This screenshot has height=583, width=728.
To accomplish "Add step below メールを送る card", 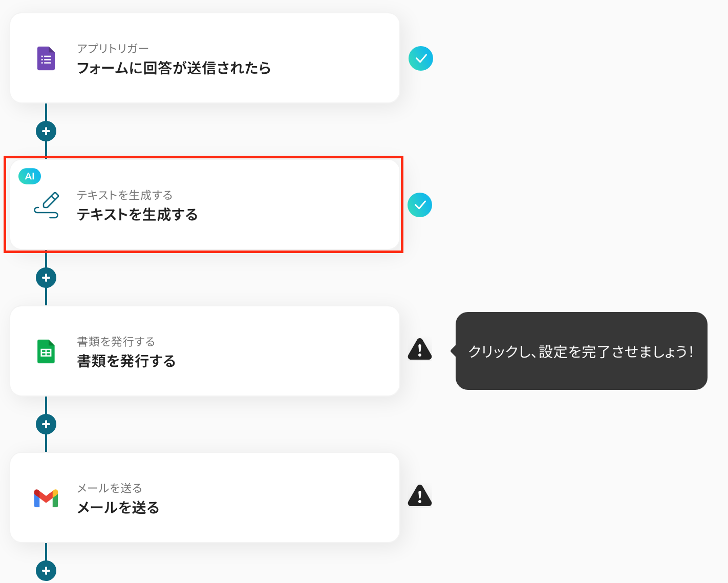I will (x=46, y=570).
